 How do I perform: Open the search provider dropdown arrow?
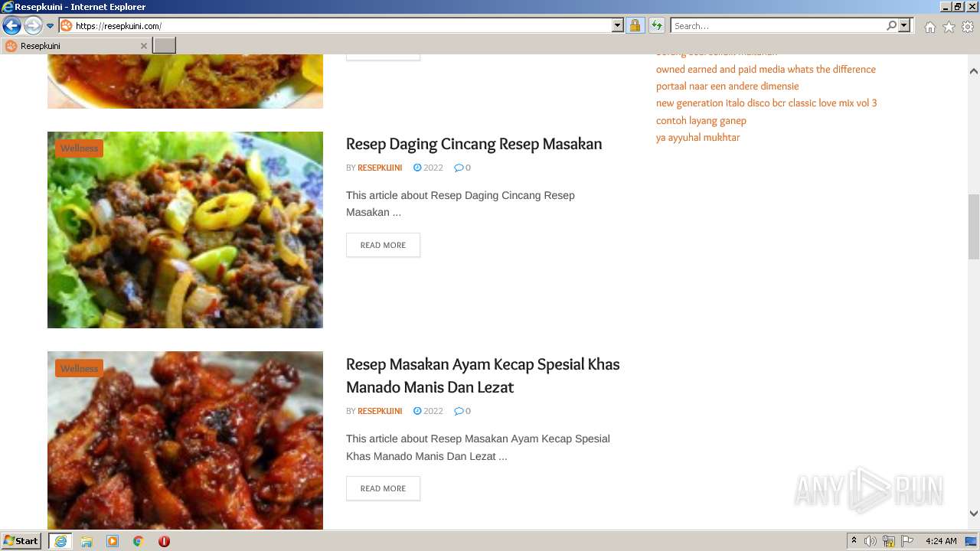[904, 25]
